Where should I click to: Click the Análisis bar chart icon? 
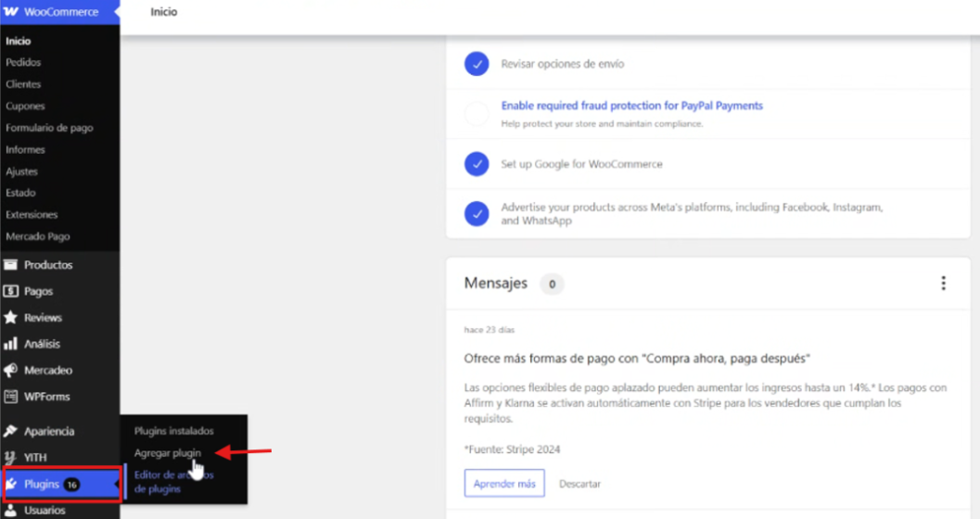pyautogui.click(x=10, y=344)
